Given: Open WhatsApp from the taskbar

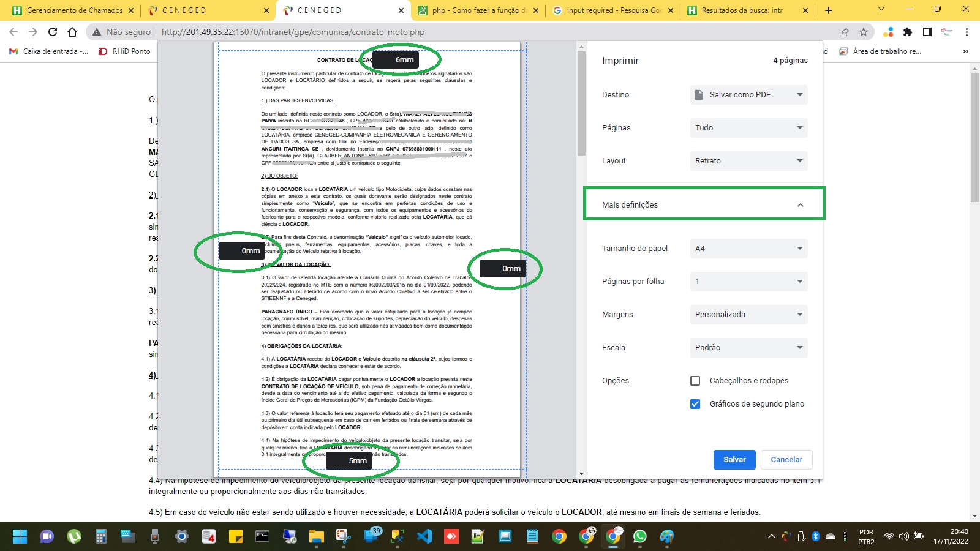Looking at the screenshot, I should click(640, 537).
